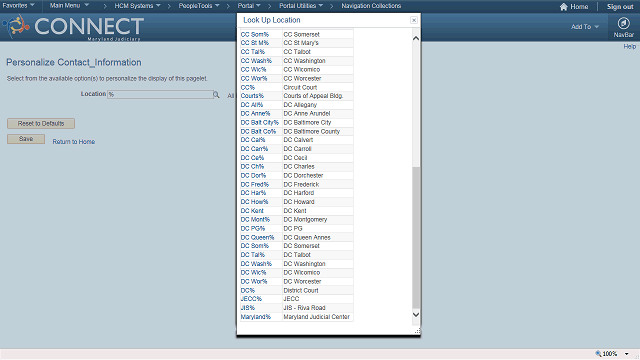This screenshot has width=640, height=360.
Task: Select the CC Wor% location
Action: [254, 78]
